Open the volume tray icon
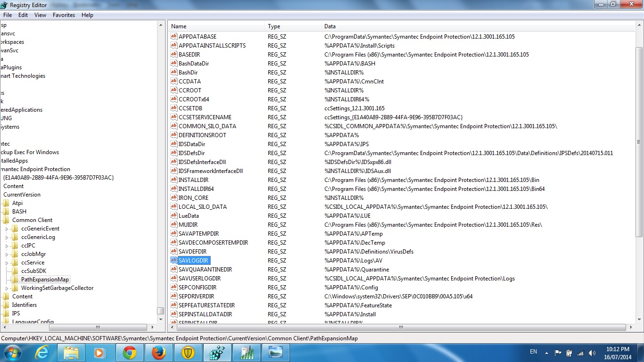 592,353
